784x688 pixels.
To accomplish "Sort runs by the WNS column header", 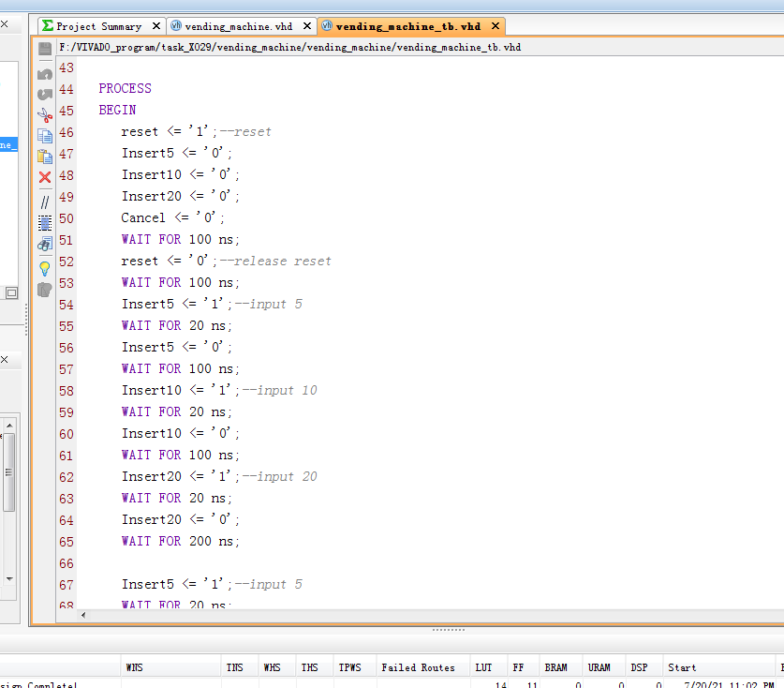I will point(134,667).
